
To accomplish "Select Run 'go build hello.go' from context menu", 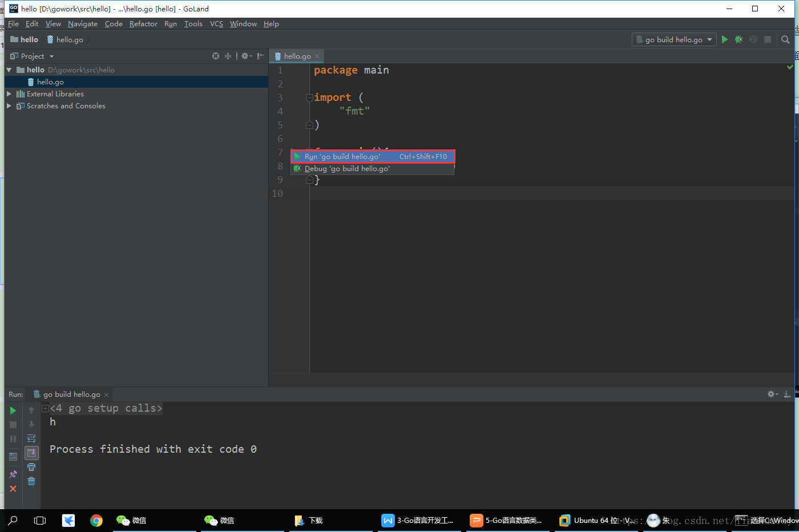I will point(373,156).
